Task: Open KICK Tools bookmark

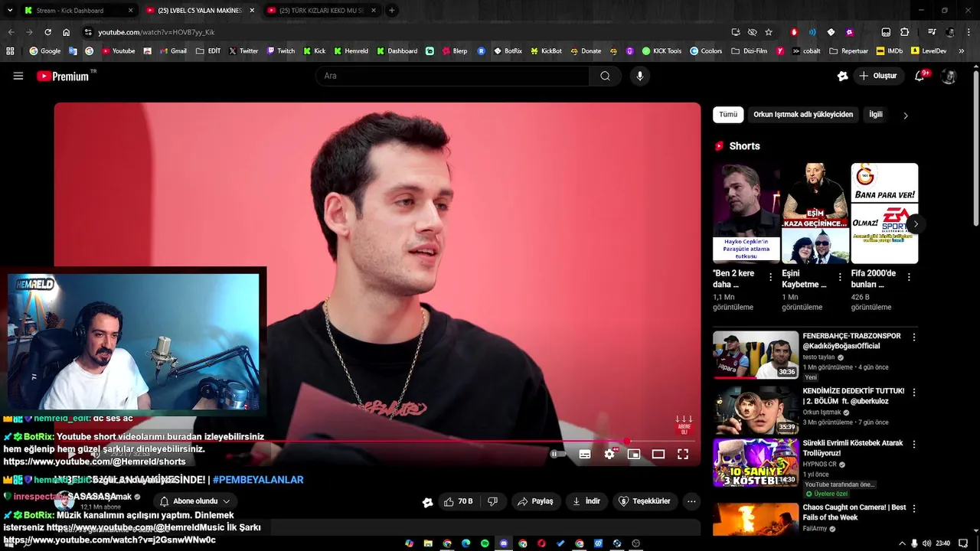Action: [x=661, y=51]
